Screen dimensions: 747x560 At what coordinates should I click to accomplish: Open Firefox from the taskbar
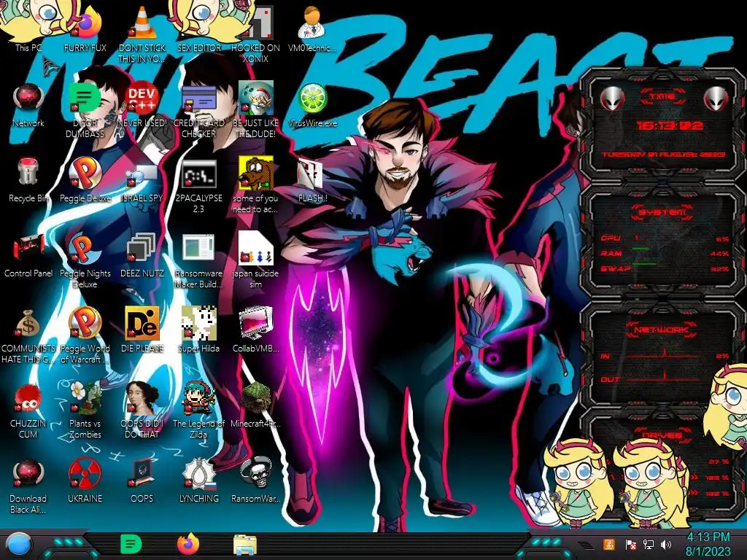coord(188,544)
